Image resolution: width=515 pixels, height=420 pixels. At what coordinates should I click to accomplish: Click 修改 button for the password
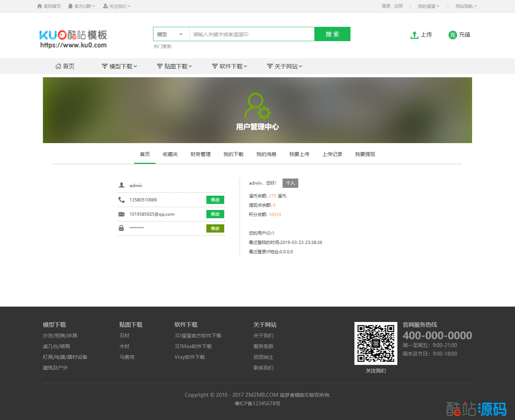click(215, 229)
